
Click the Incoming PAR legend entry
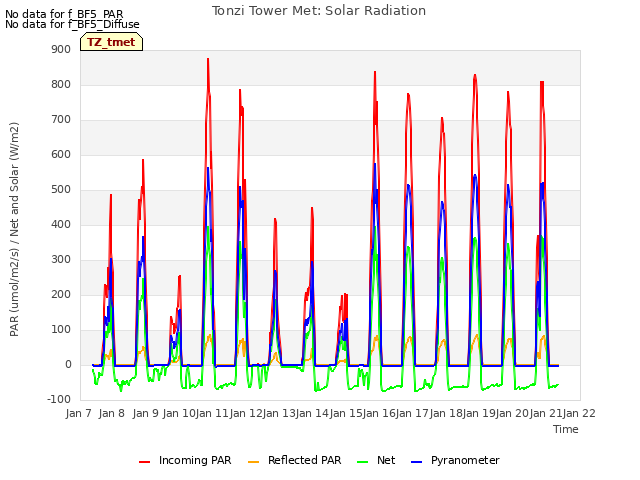[185, 460]
